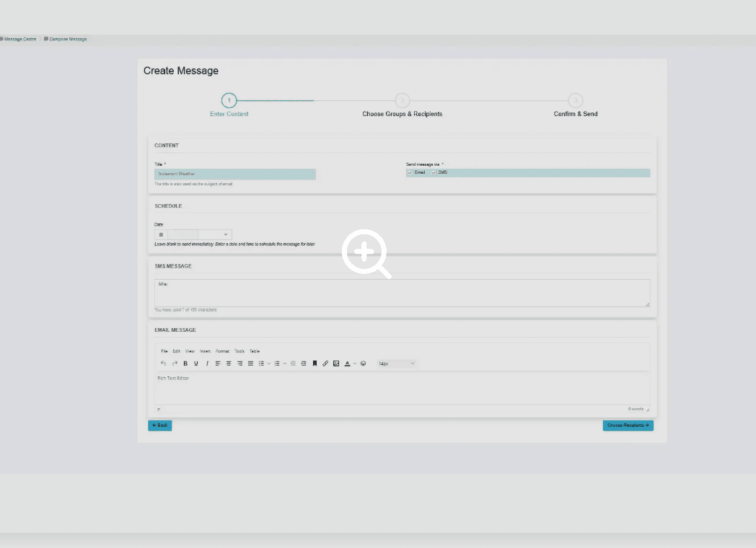The width and height of the screenshot is (756, 548).
Task: Click inside the Rich Text Editor body
Action: (x=402, y=389)
